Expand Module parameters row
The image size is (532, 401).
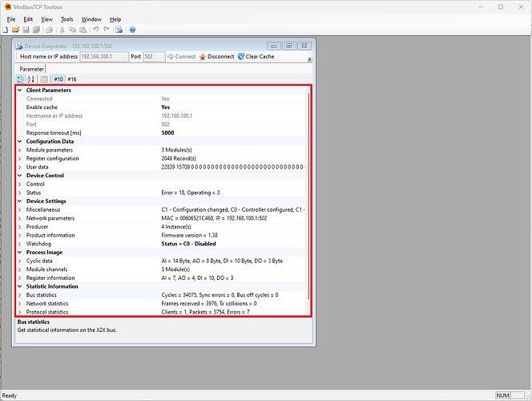tap(20, 150)
